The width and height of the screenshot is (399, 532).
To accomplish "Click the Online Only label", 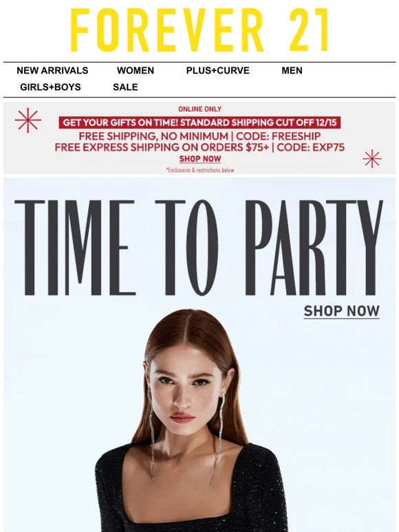I will tap(199, 109).
